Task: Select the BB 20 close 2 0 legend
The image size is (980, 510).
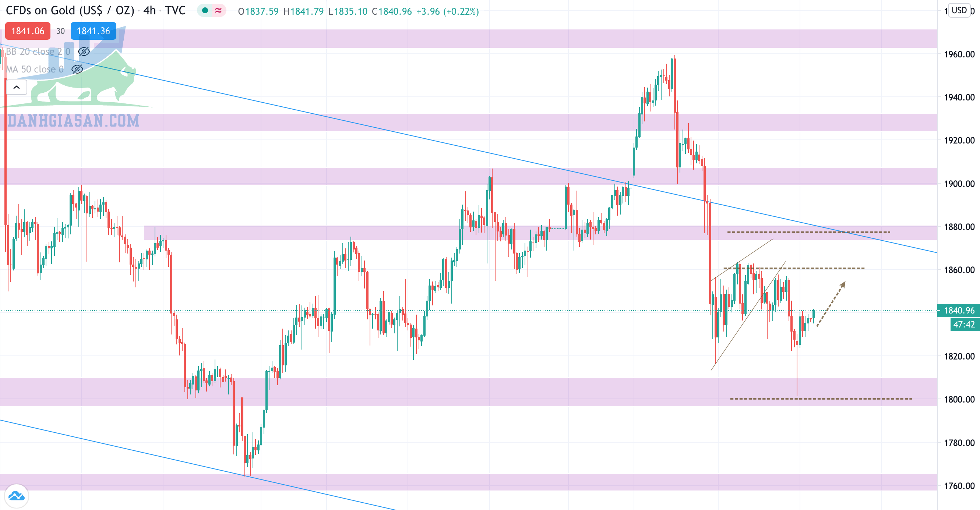Action: point(38,52)
